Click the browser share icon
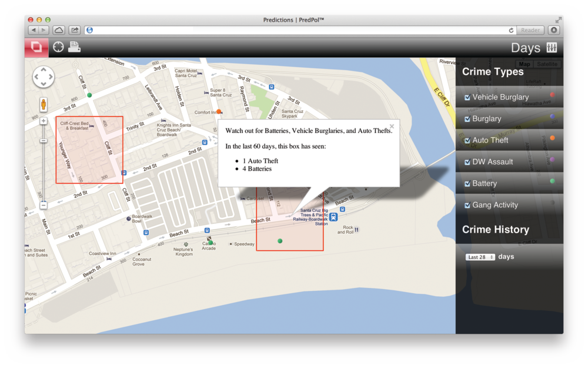Screen dimensions: 588x368 tap(75, 30)
